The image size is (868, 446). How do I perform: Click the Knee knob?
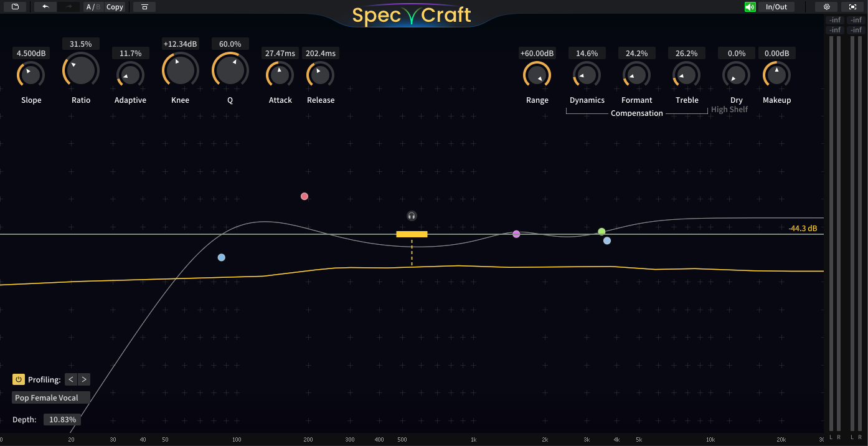point(181,70)
